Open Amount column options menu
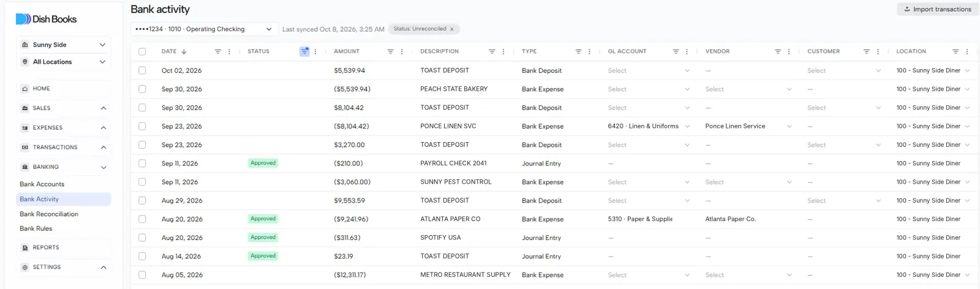Viewport: 980px width, 289px height. (x=402, y=51)
